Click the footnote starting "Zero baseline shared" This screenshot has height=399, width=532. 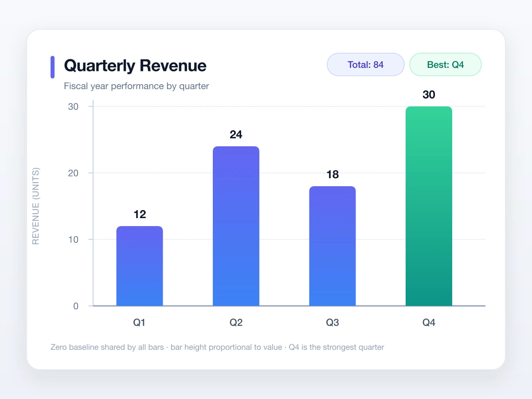pyautogui.click(x=217, y=347)
